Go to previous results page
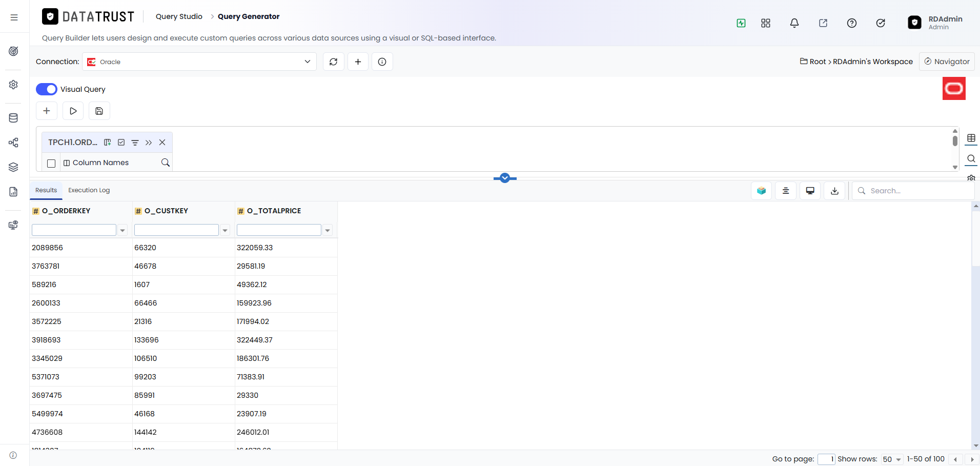Viewport: 980px width, 466px height. (955, 459)
